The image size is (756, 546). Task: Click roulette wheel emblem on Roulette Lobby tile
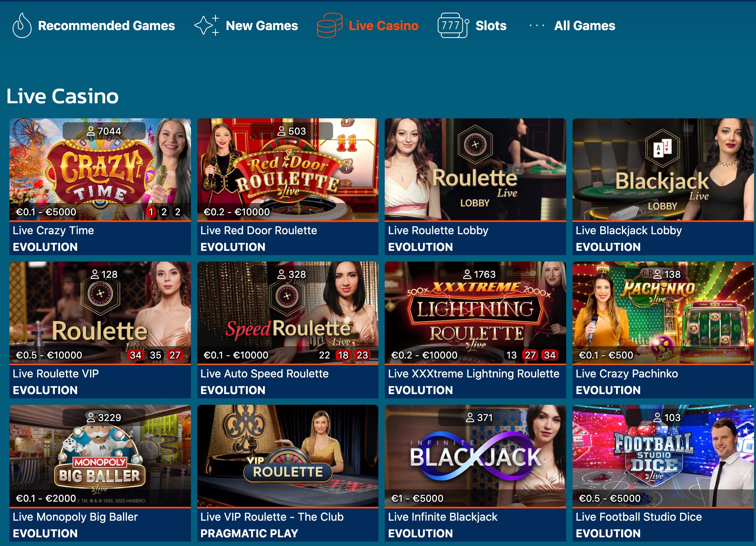pyautogui.click(x=475, y=145)
